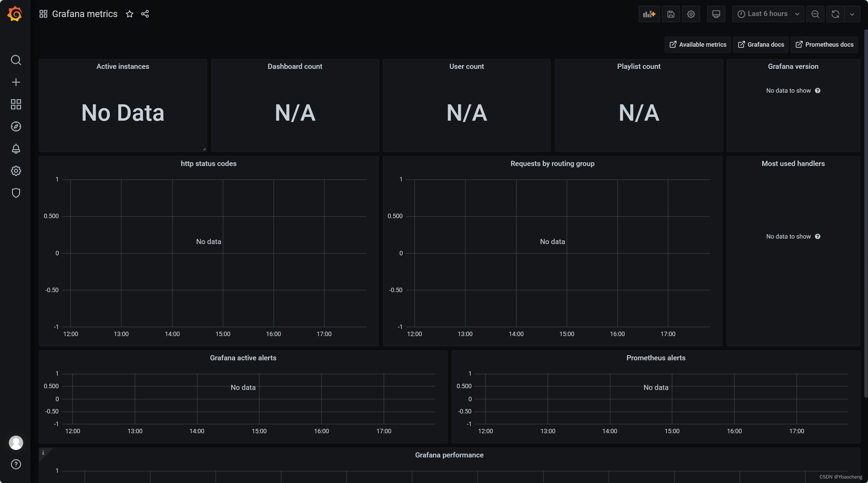
Task: Open Grafana performance panel menu
Action: tap(449, 455)
